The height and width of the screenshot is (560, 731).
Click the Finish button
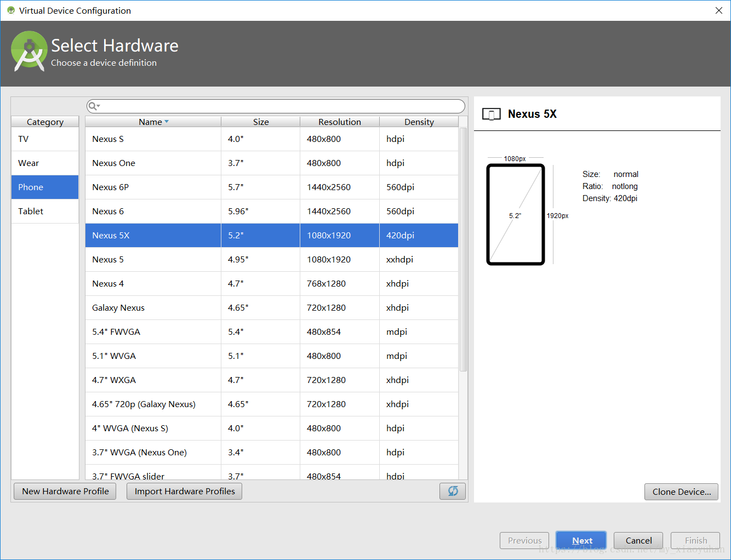(695, 540)
